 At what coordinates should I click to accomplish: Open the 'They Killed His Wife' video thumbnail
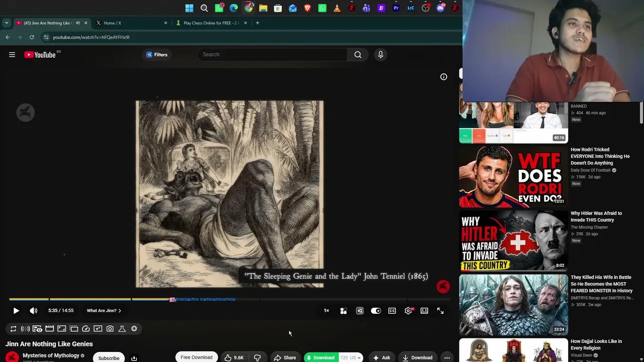tap(513, 305)
